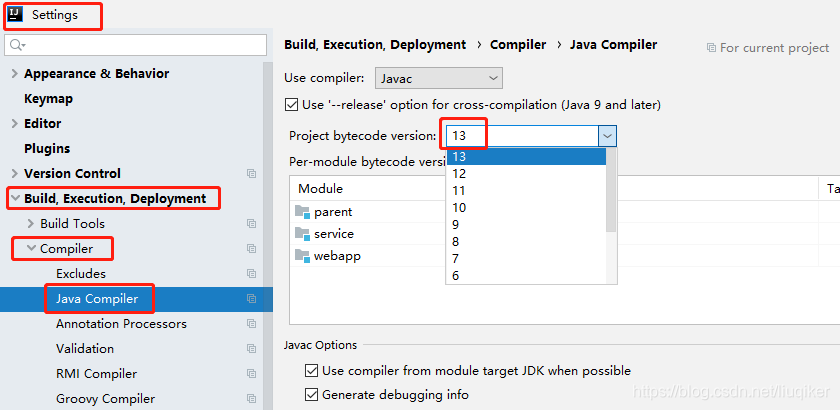This screenshot has height=410, width=840.
Task: Click the IntelliJ IDEA logo in title bar
Action: click(x=15, y=14)
